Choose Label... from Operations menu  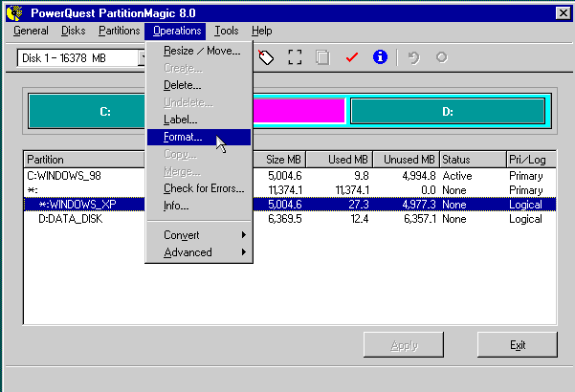coord(199,120)
